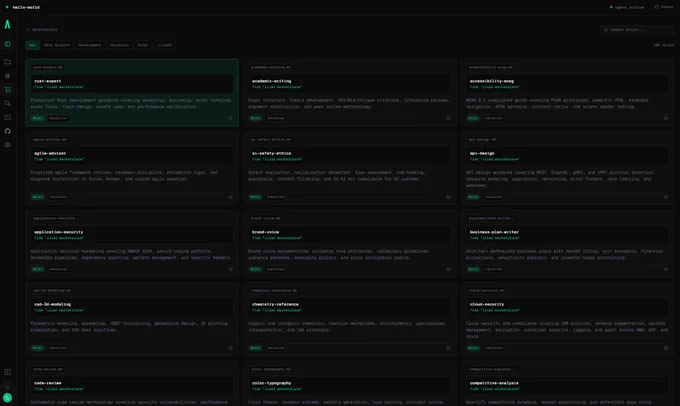Screen dimensions: 680x406
Task: Click the green logo in the sidebar
Action: coord(7,25)
